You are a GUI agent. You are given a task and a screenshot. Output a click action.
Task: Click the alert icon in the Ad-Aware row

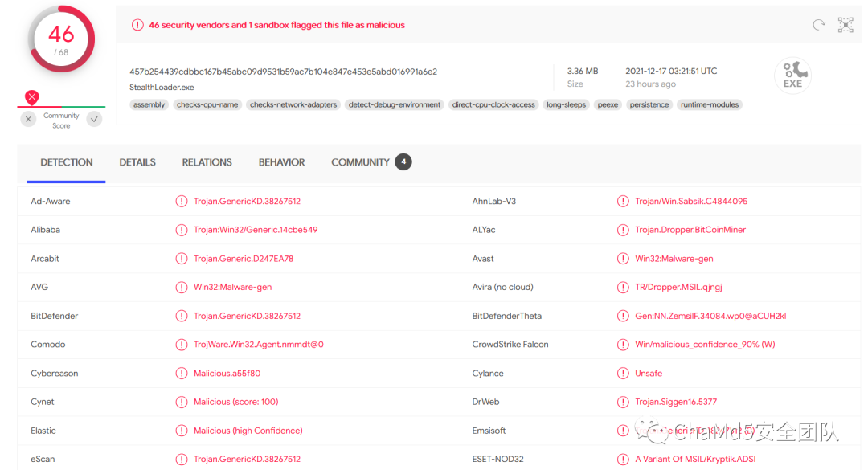pyautogui.click(x=182, y=202)
